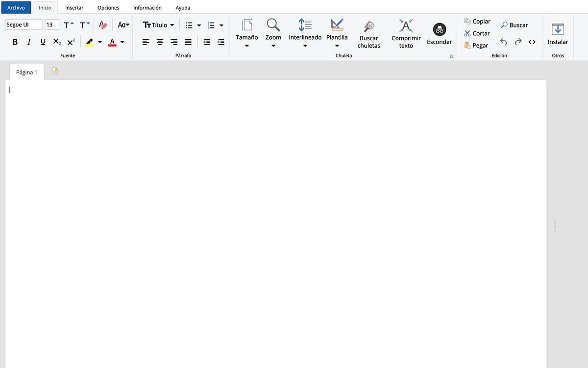Switch to the Opciones ribbon tab
588x368 pixels.
108,8
